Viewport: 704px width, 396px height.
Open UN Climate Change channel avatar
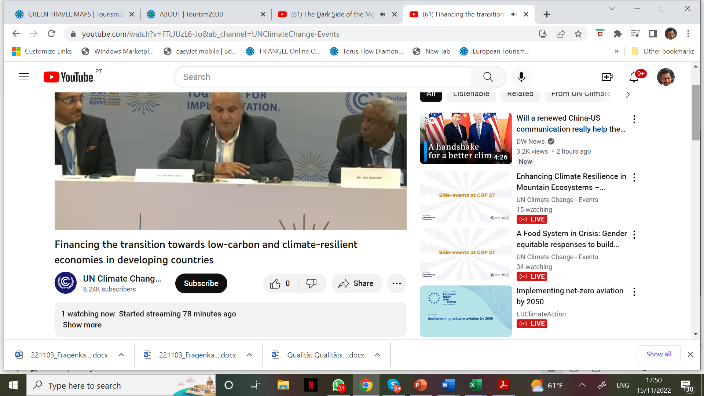pyautogui.click(x=66, y=283)
